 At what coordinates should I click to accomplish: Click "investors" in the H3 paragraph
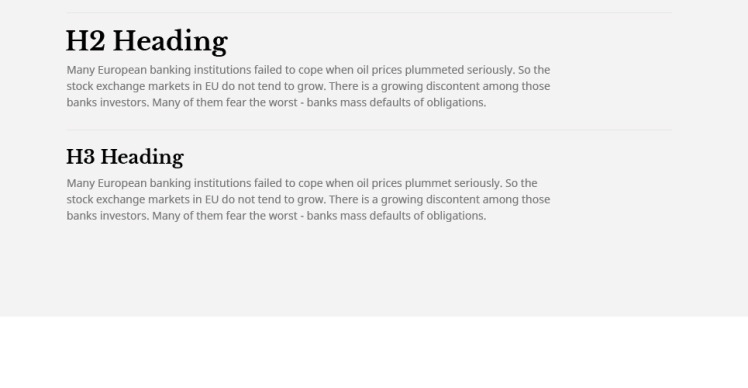point(124,216)
